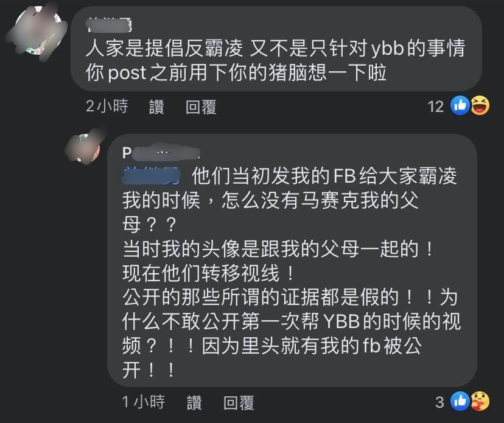Reply to the first comment using 回覆

201,107
